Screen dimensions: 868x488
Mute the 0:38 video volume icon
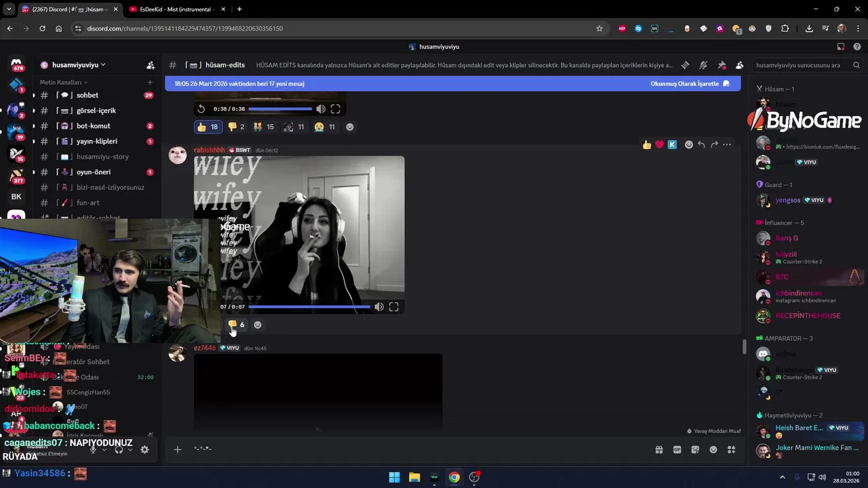point(321,108)
